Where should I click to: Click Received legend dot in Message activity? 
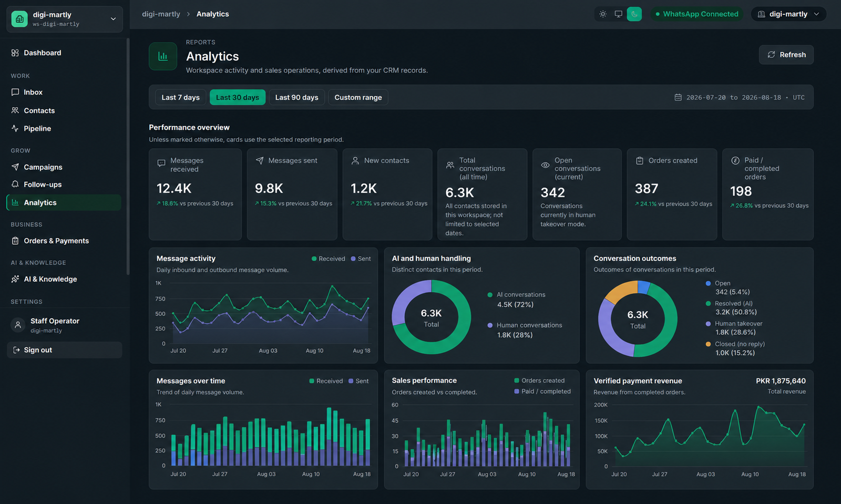click(x=314, y=259)
